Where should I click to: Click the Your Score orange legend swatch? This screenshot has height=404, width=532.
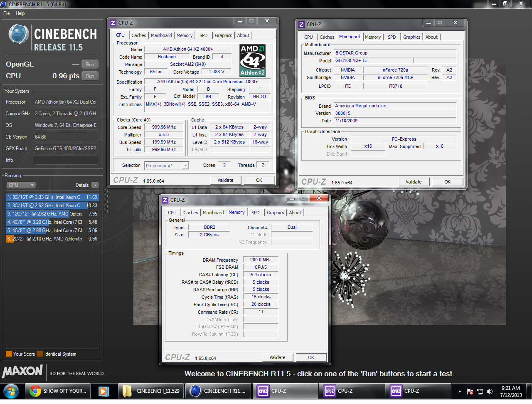(9, 354)
